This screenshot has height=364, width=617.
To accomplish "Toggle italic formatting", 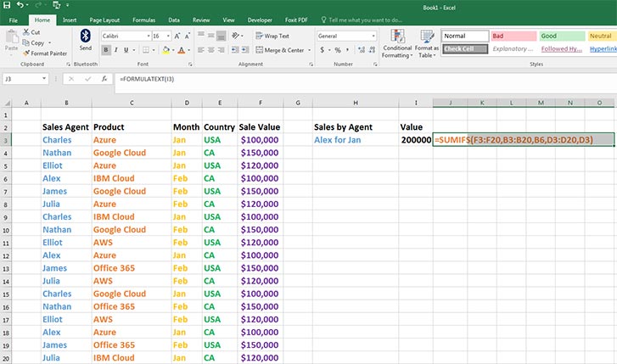I will click(x=115, y=50).
